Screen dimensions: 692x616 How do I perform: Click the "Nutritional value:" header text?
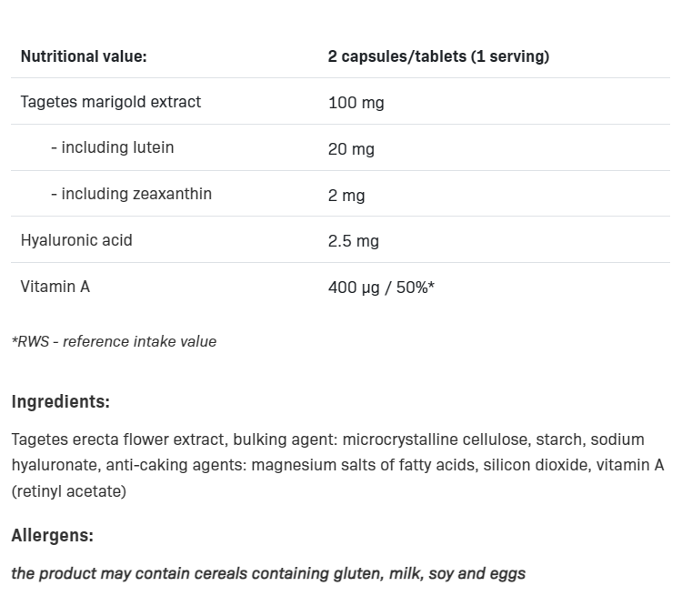pos(84,56)
